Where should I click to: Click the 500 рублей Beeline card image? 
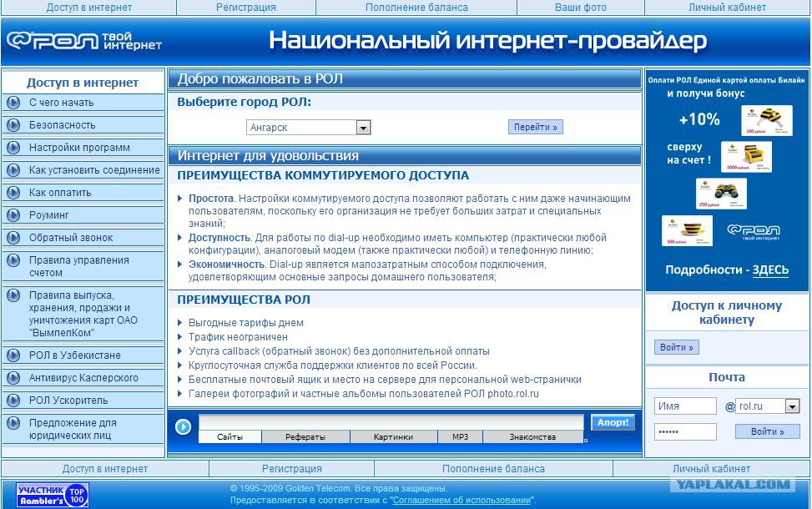point(687,231)
